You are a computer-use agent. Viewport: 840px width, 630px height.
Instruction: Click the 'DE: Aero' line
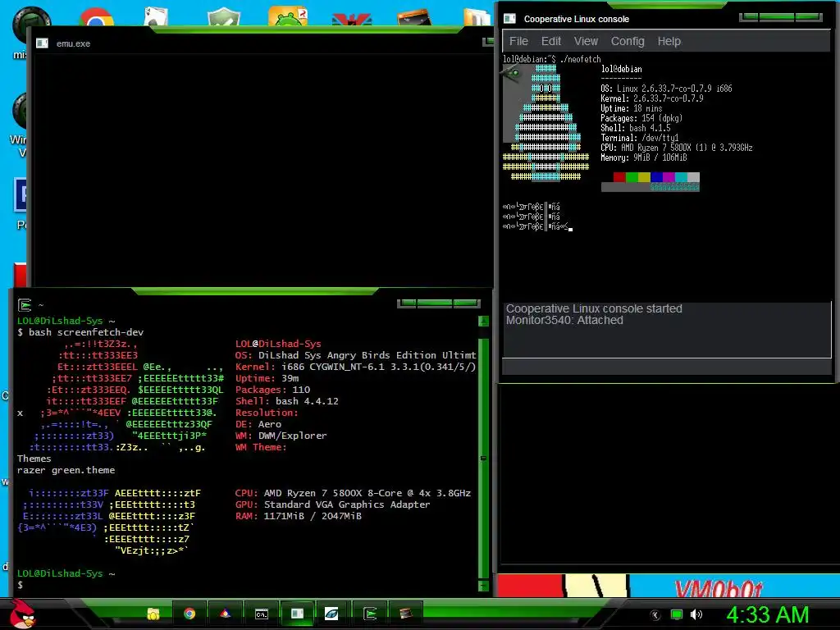tap(258, 424)
